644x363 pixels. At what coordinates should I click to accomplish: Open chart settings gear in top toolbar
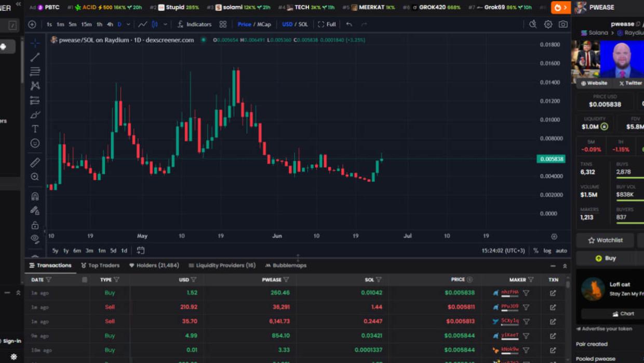click(548, 24)
